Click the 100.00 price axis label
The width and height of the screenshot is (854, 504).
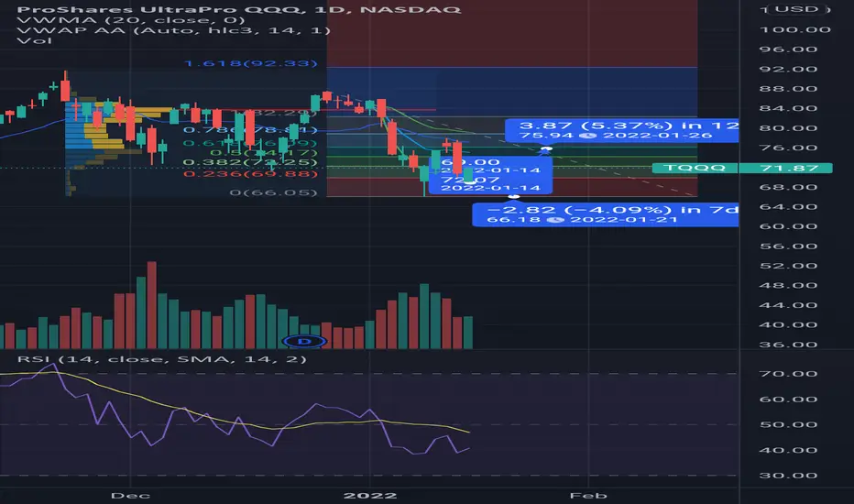795,29
